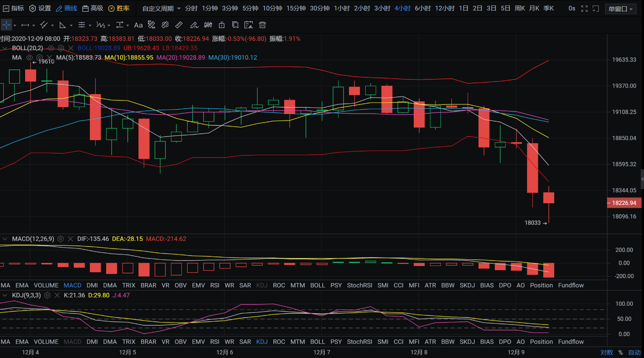Switch timeframe to 1小时

pos(341,8)
